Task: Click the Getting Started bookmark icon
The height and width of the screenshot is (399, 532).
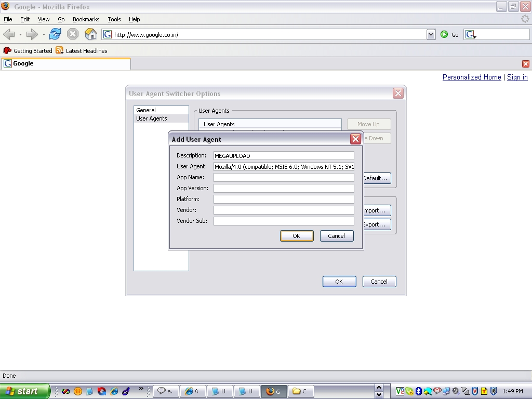Action: [x=7, y=50]
